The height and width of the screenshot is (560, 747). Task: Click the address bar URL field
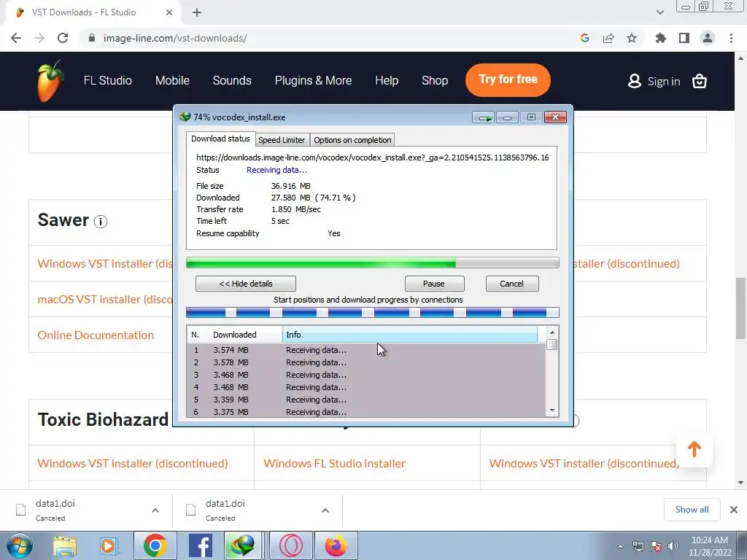point(329,38)
